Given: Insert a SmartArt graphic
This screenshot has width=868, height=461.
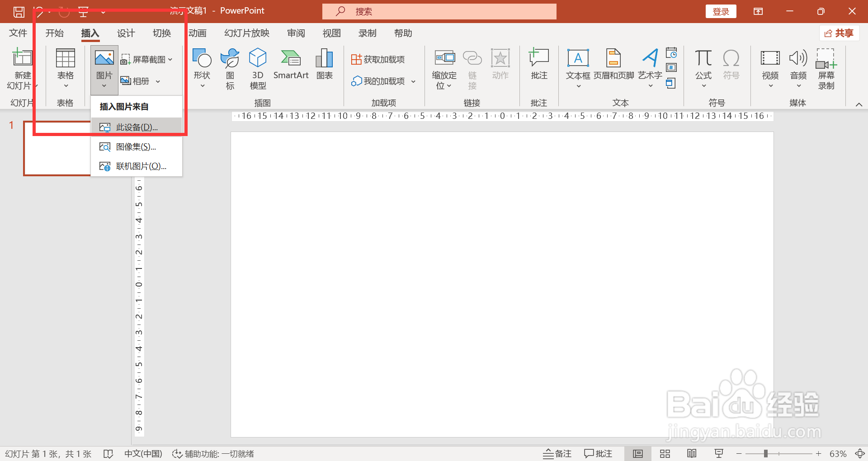Looking at the screenshot, I should click(291, 64).
